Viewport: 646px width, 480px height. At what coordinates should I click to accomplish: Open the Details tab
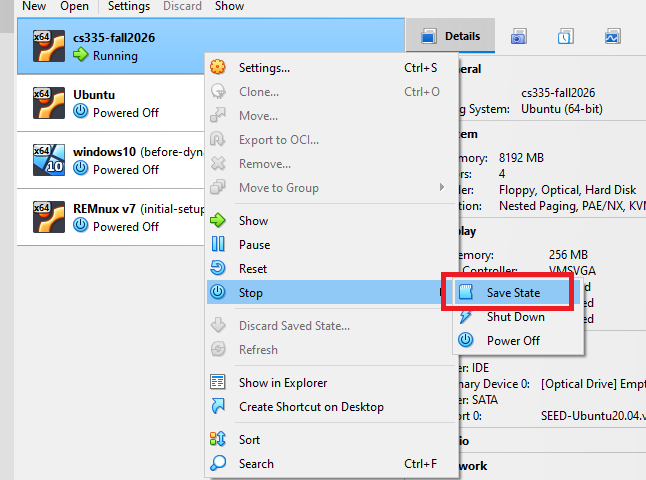(x=451, y=37)
